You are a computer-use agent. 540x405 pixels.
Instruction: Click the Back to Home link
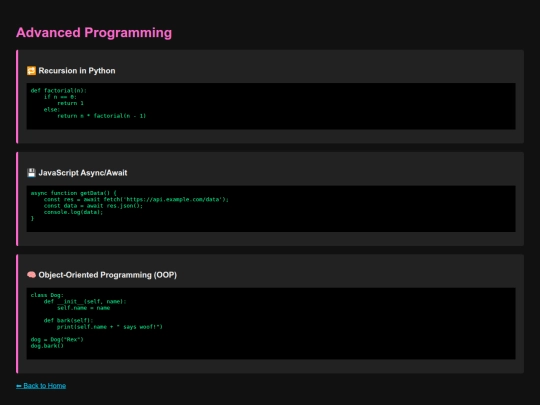pos(41,386)
